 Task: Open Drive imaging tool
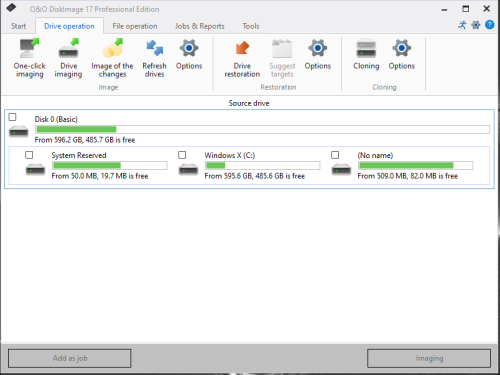pyautogui.click(x=68, y=58)
